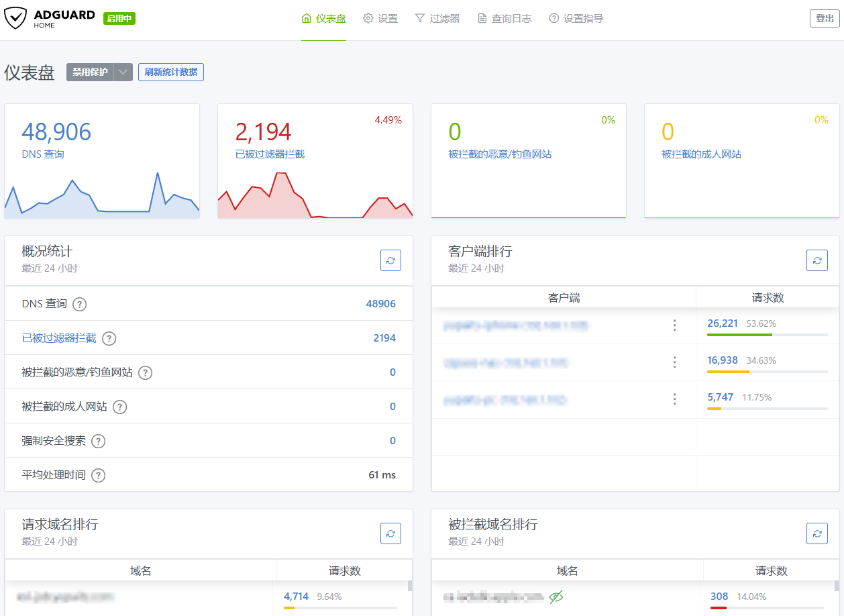Click help icon beside 强制安全搜索
The image size is (844, 616).
point(98,442)
